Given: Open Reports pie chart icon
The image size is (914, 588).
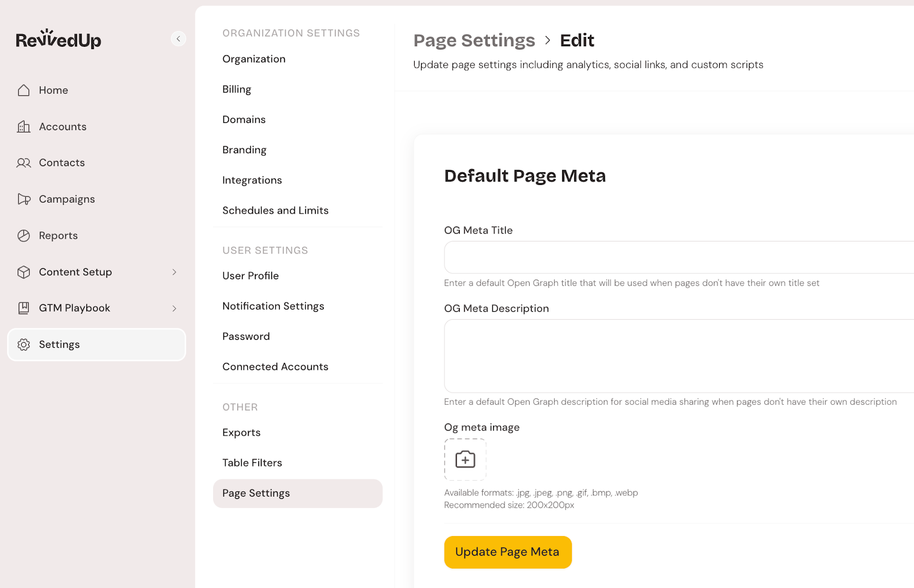Looking at the screenshot, I should pyautogui.click(x=23, y=236).
